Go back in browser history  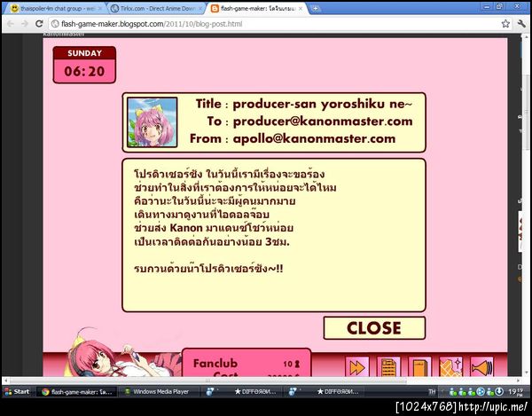[10, 24]
